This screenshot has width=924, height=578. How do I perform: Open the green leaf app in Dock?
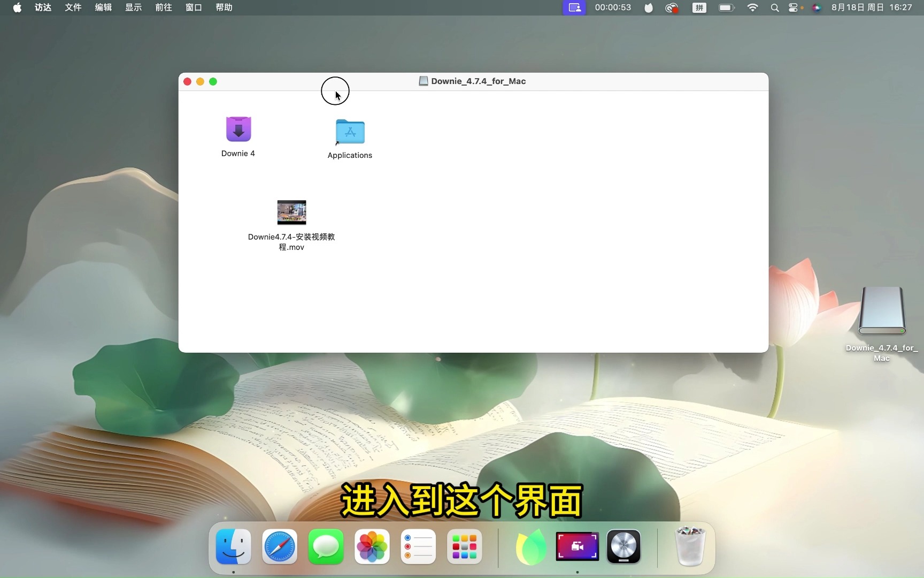coord(531,546)
